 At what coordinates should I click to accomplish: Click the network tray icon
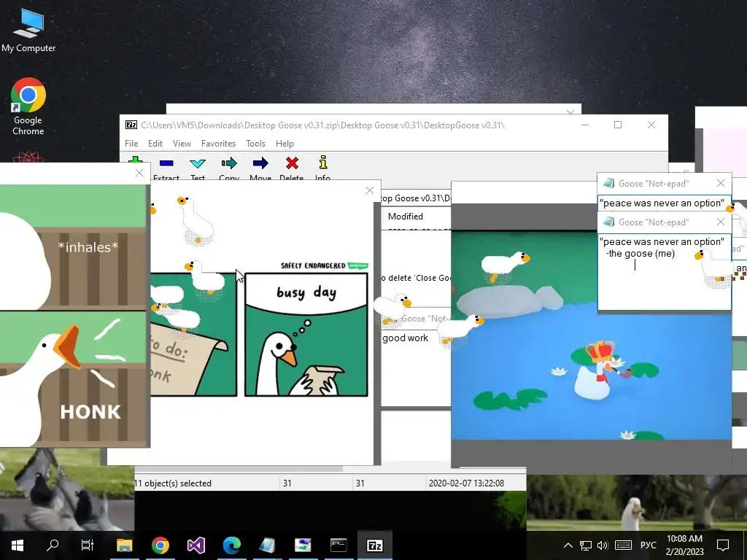(586, 545)
